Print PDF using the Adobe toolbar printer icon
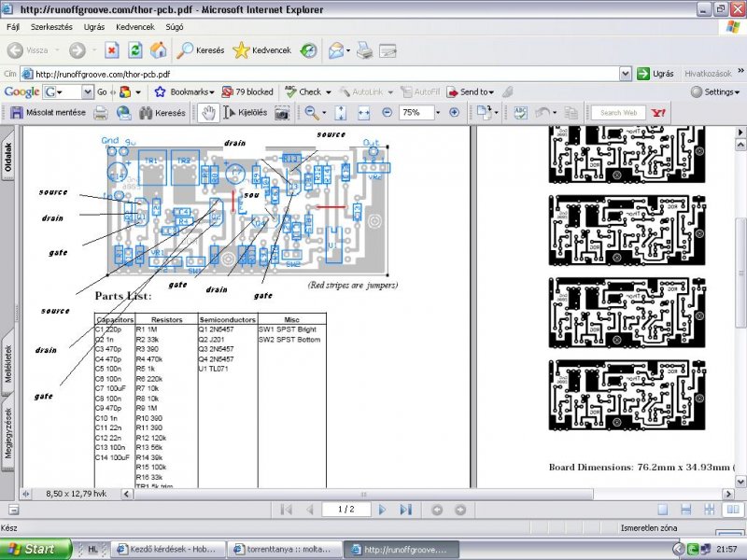This screenshot has height=560, width=747. (101, 113)
